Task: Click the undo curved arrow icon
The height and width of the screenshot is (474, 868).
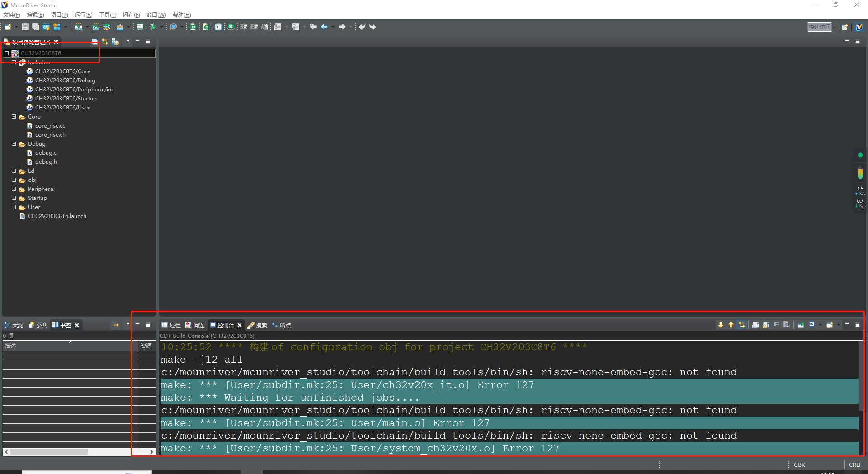Action: pyautogui.click(x=362, y=27)
